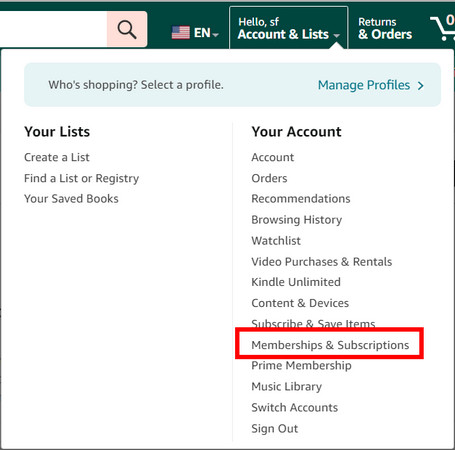Viewport: 455px width, 450px height.
Task: Click the Your Account heading
Action: pos(296,132)
